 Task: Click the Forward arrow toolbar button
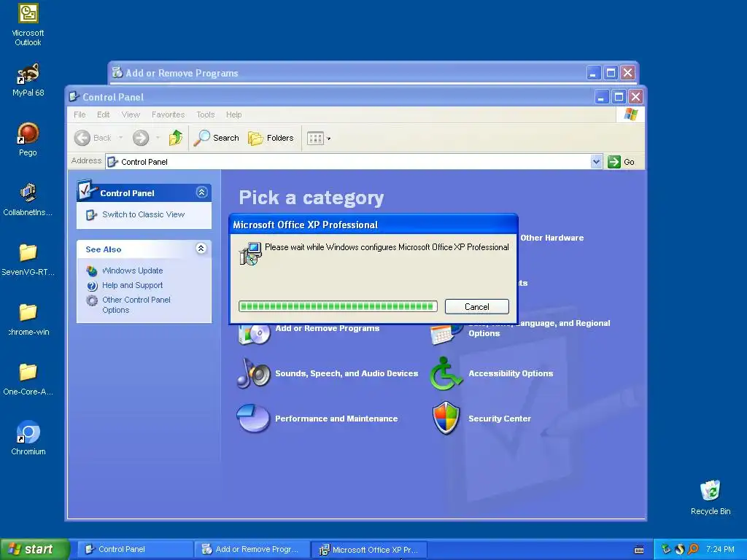tap(141, 138)
